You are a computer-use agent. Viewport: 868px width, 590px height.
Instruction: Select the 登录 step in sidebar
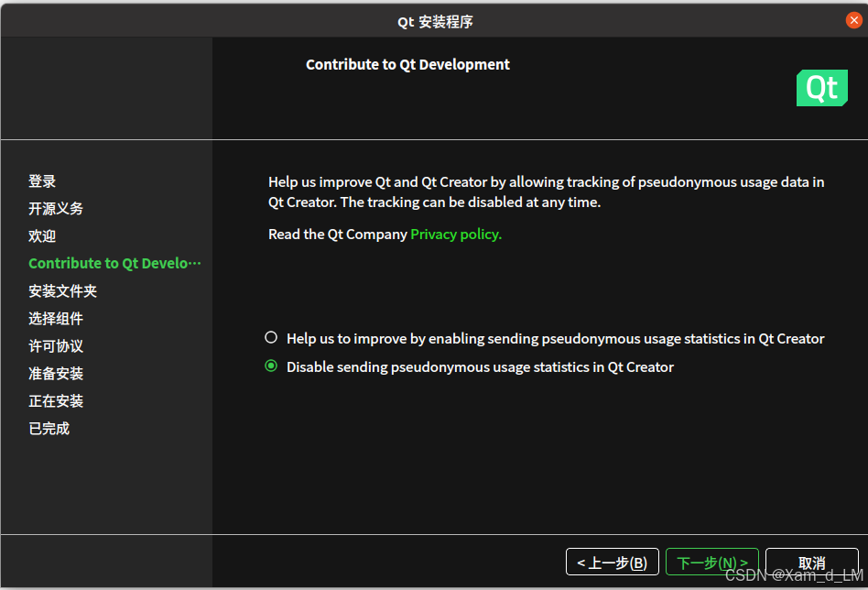[42, 181]
